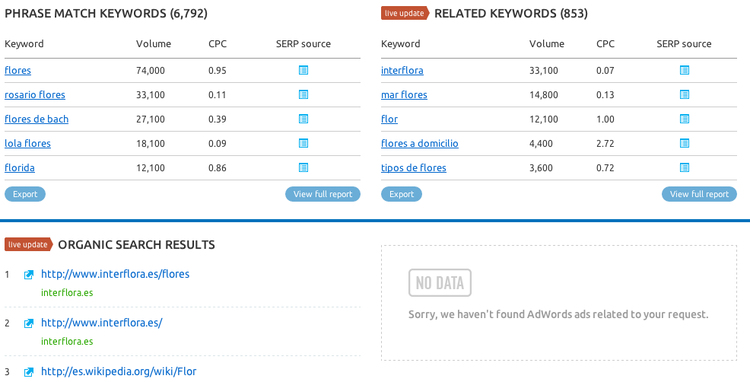Image resolution: width=750 pixels, height=382 pixels.
Task: Open the rosario flores keyword link
Action: click(35, 95)
